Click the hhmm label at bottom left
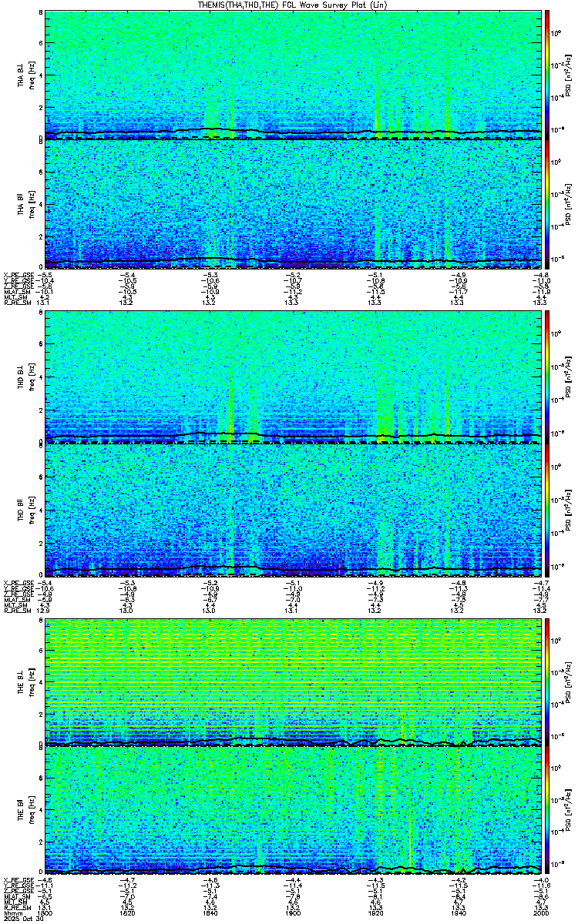This screenshot has height=924, width=578. pos(12,914)
